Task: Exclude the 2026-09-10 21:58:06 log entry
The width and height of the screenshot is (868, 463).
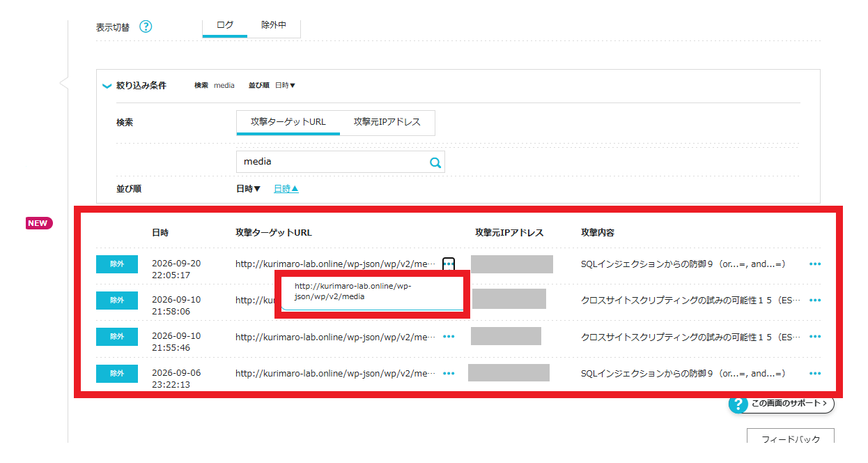Action: point(117,301)
